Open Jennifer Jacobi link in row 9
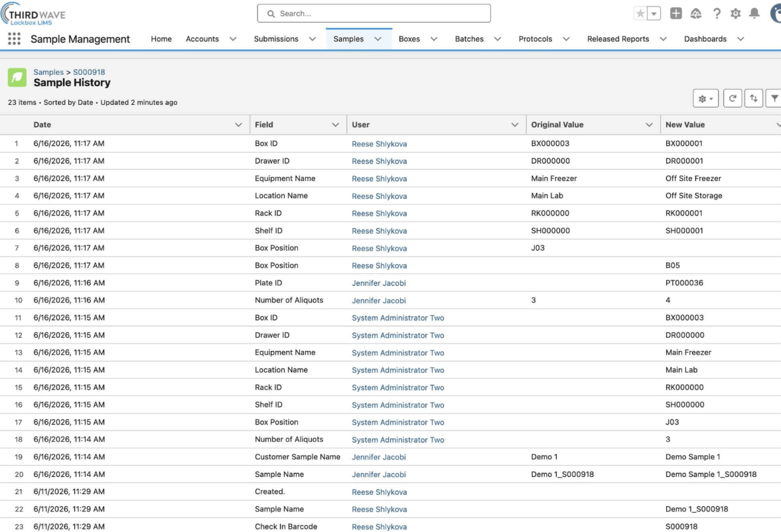The image size is (781, 532). [x=378, y=283]
